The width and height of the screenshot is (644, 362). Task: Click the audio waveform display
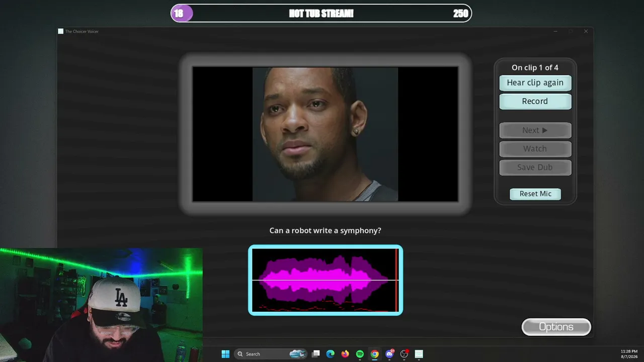[x=326, y=280]
